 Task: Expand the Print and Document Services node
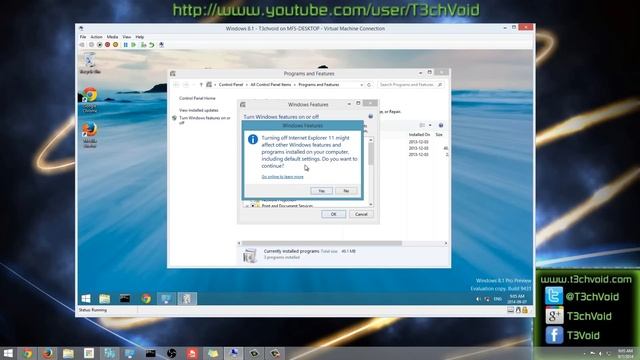tap(247, 206)
